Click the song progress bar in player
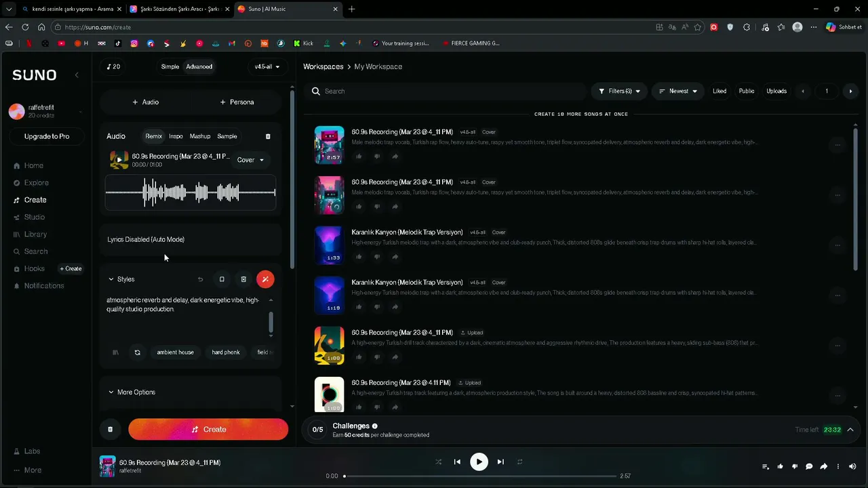The image size is (868, 488). pos(480,476)
